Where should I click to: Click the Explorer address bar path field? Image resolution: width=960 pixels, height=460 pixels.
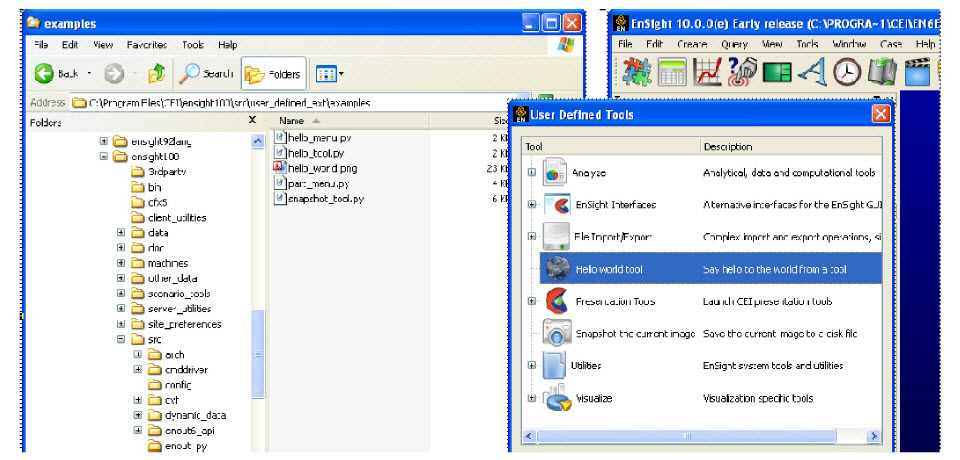point(302,103)
